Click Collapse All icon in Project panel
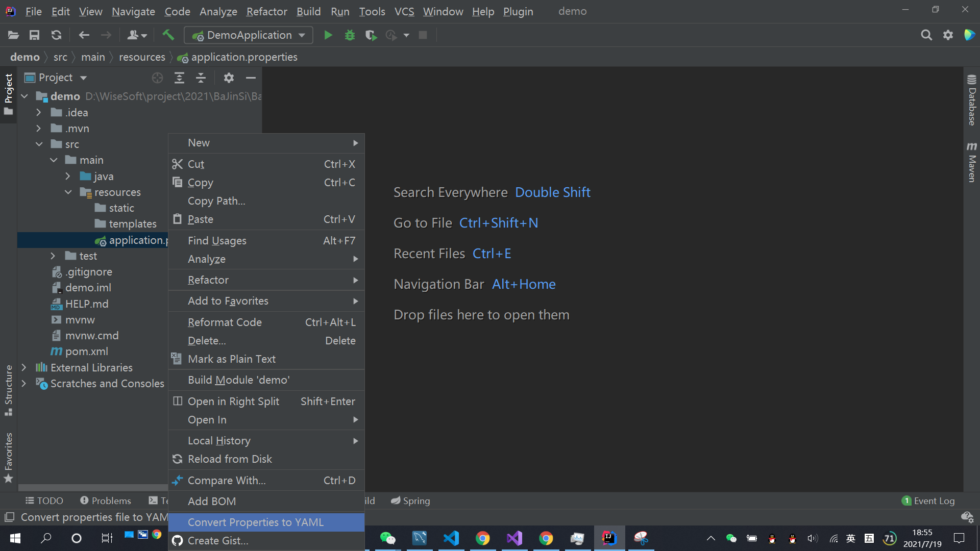Viewport: 980px width, 551px height. [x=201, y=78]
